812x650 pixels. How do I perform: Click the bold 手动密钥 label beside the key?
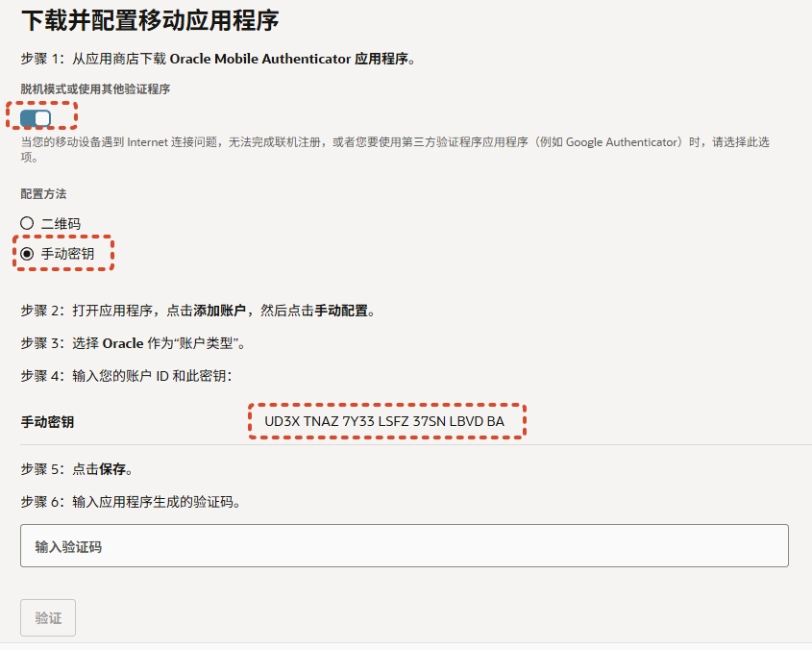click(47, 422)
